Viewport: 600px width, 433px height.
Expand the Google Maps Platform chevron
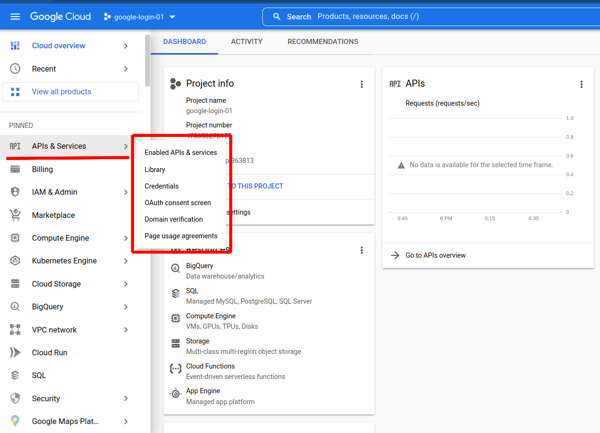[126, 421]
